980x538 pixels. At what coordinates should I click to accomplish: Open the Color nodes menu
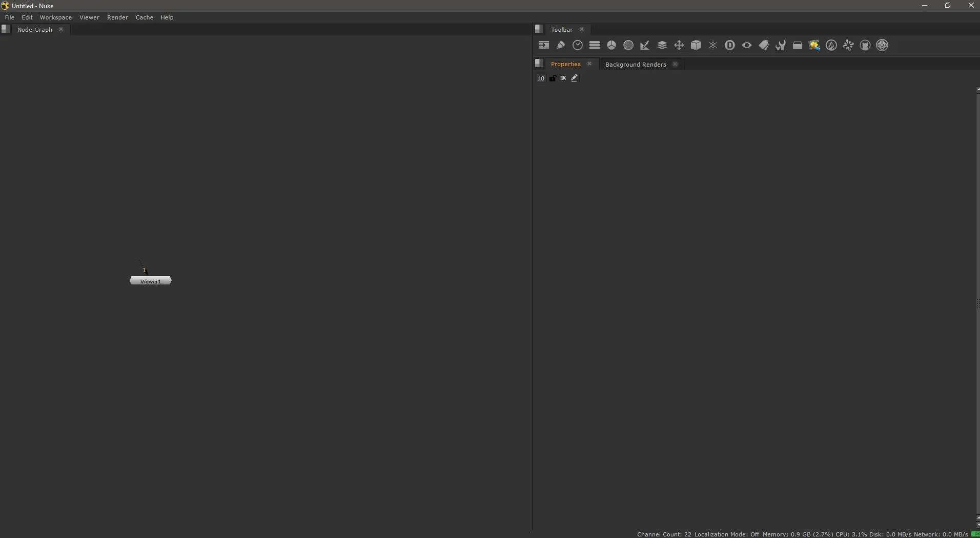pos(611,46)
